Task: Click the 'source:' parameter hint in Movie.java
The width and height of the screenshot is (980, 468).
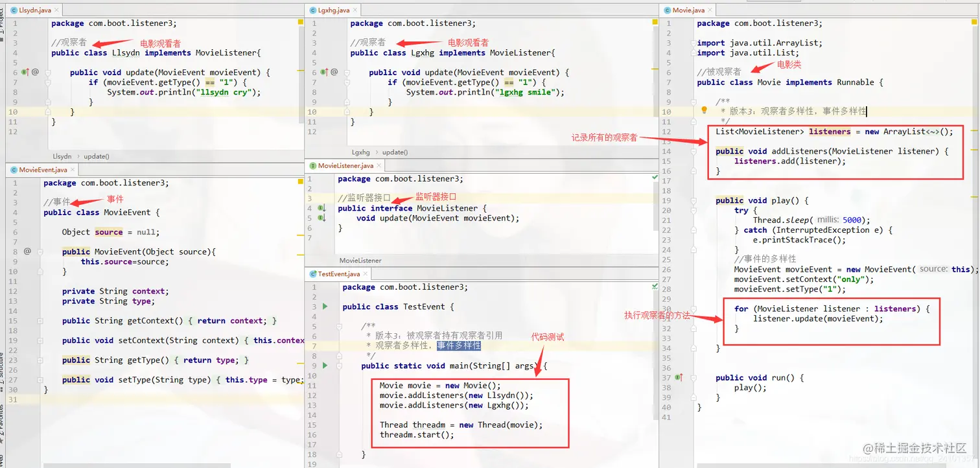Action: coord(933,269)
